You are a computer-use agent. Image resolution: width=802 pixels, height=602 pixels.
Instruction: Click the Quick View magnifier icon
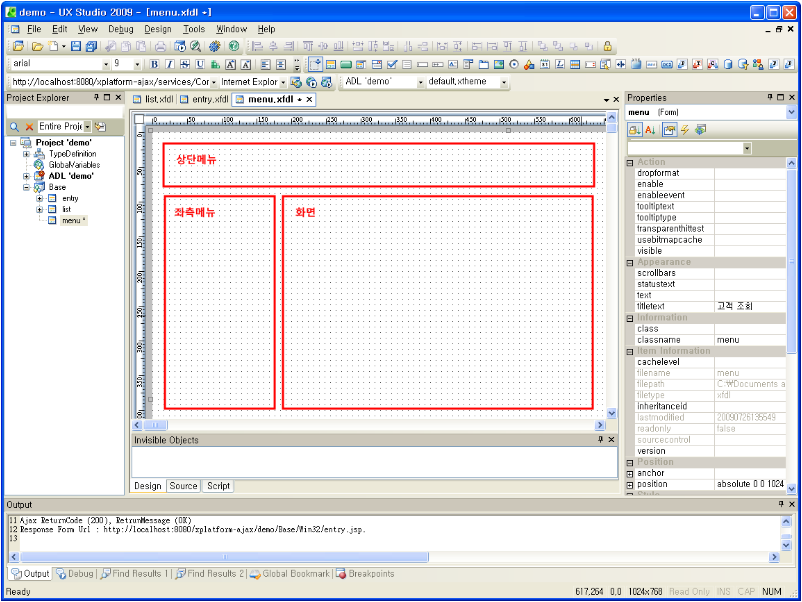pos(195,46)
